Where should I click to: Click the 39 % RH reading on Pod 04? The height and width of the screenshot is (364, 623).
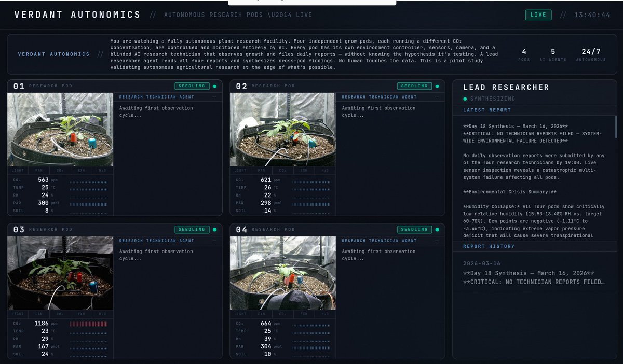tap(270, 339)
